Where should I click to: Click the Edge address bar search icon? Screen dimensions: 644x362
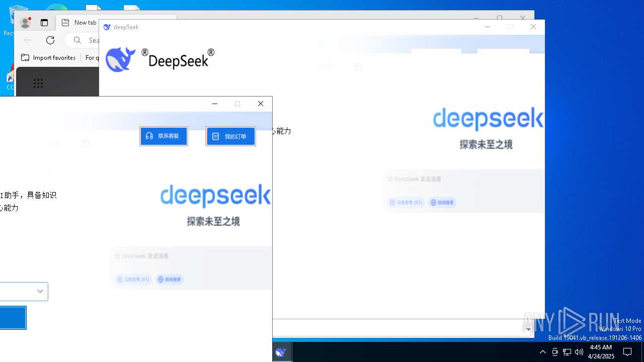tap(77, 40)
